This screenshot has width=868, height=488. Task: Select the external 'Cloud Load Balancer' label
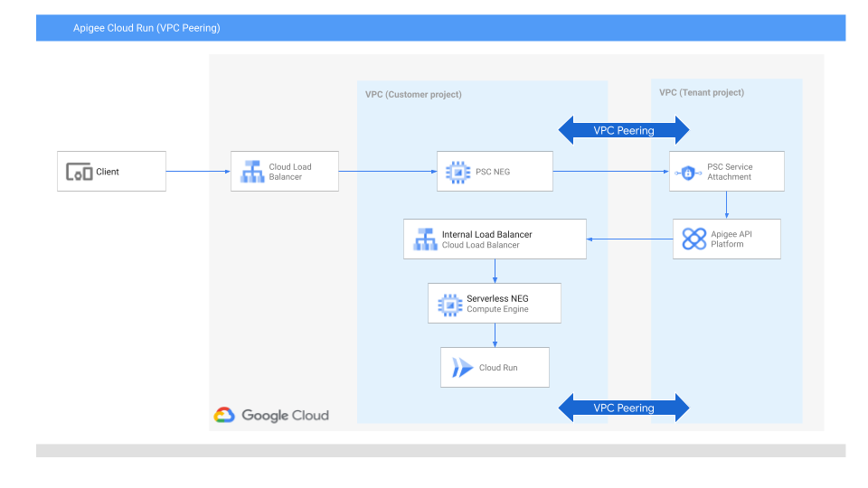[290, 172]
